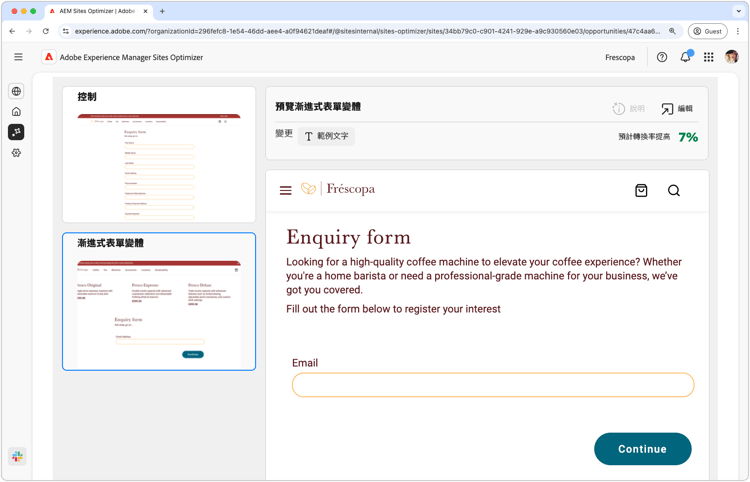The width and height of the screenshot is (750, 482).
Task: Open the browser three-dot menu
Action: pos(738,31)
